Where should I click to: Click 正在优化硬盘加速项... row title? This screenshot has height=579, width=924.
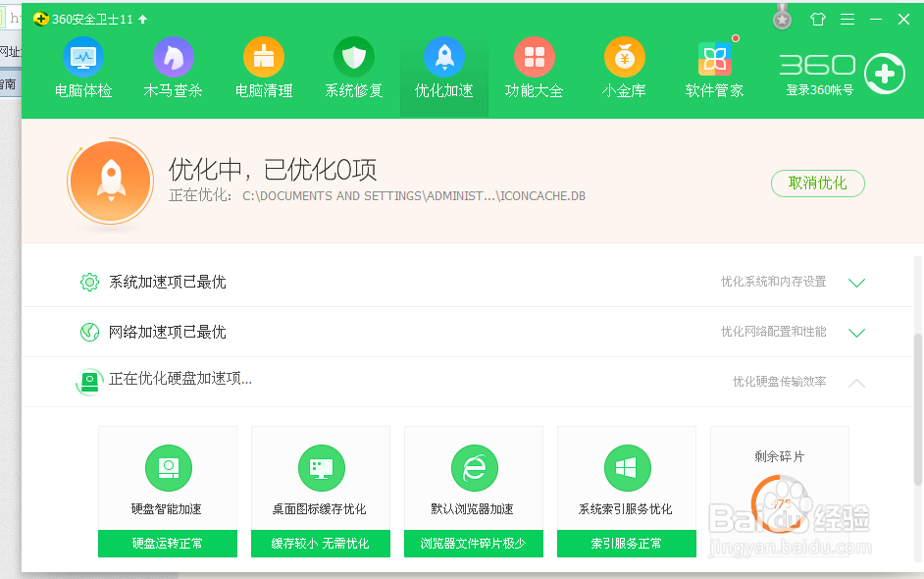coord(180,379)
